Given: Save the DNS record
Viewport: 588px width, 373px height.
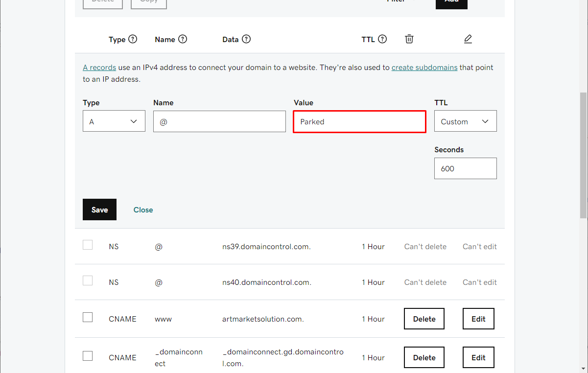Looking at the screenshot, I should click(x=99, y=210).
